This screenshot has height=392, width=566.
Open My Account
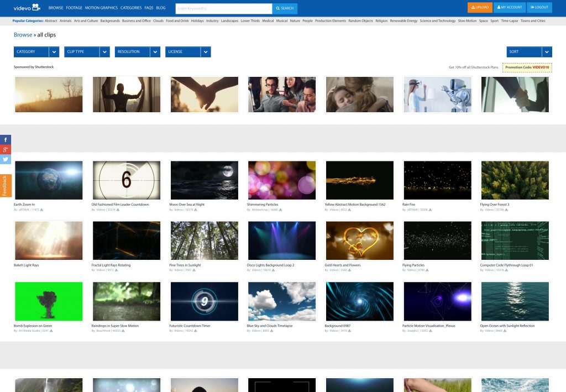tap(509, 7)
